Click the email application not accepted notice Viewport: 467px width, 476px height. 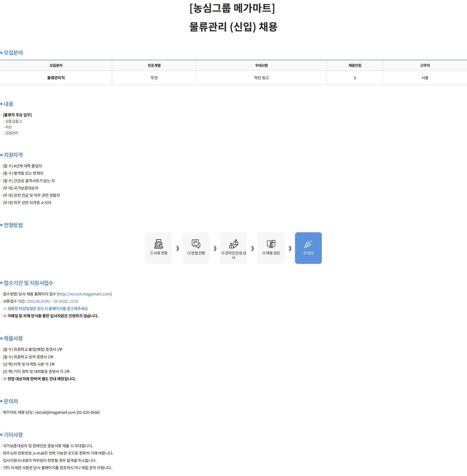(51, 316)
